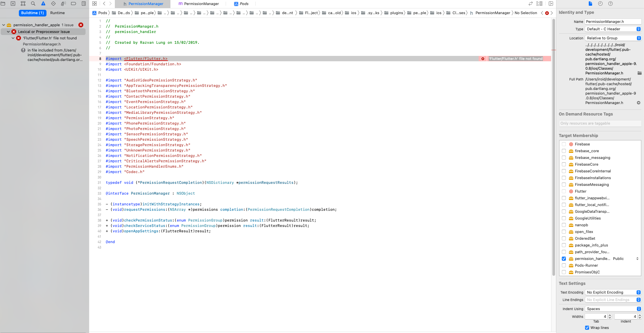This screenshot has width=644, height=333.
Task: Toggle code review arrows icon
Action: [x=530, y=4]
